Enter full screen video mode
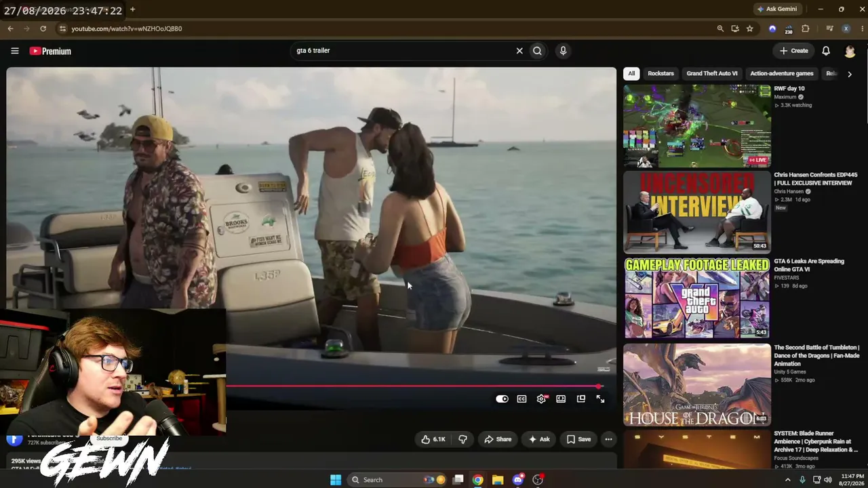868x488 pixels. [600, 399]
